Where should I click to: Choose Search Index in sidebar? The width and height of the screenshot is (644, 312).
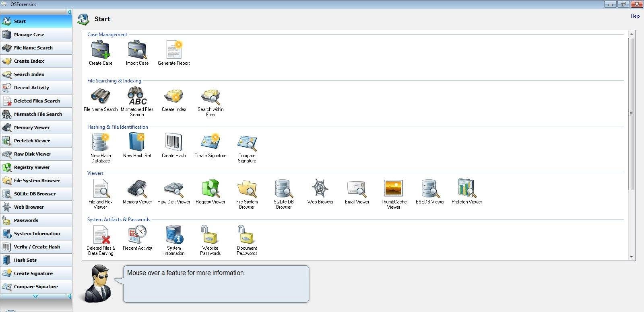pos(36,74)
